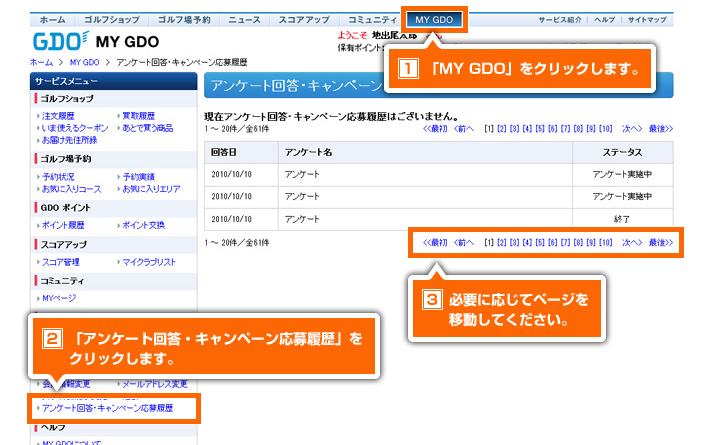
Task: Click <前へ in the pagination below the table
Action: pyautogui.click(x=463, y=243)
